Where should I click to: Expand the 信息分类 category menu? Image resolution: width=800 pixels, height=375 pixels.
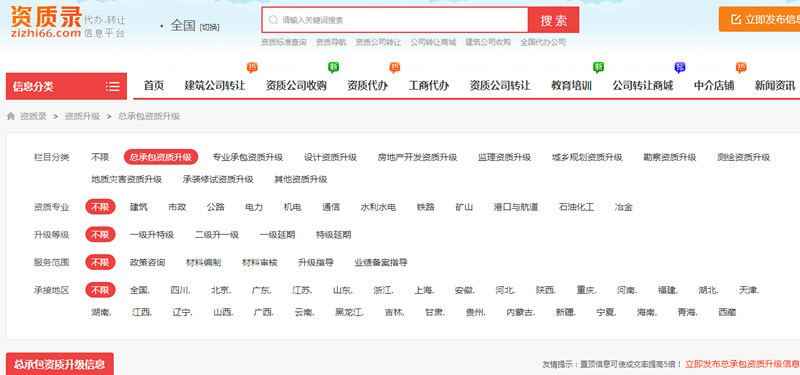[66, 86]
